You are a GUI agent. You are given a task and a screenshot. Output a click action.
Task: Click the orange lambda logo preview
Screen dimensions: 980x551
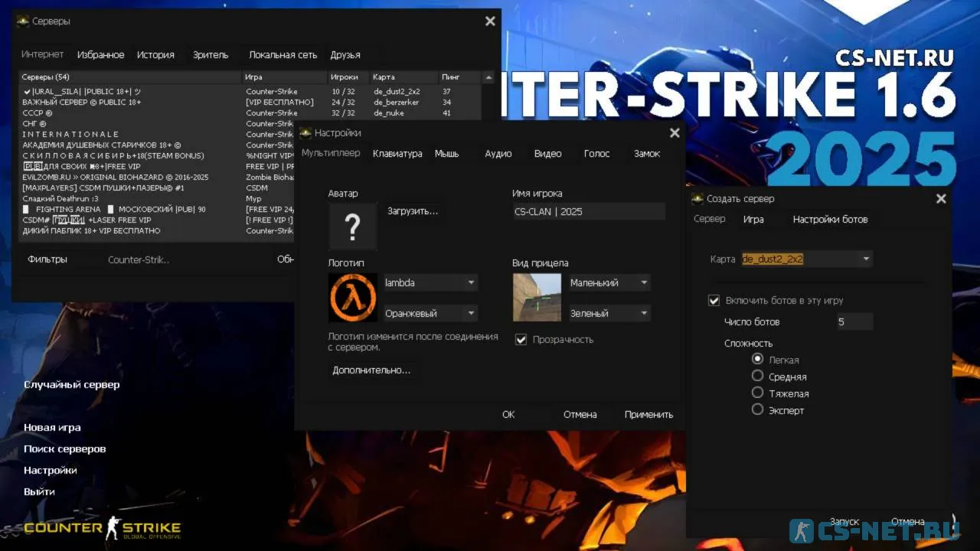click(x=352, y=297)
